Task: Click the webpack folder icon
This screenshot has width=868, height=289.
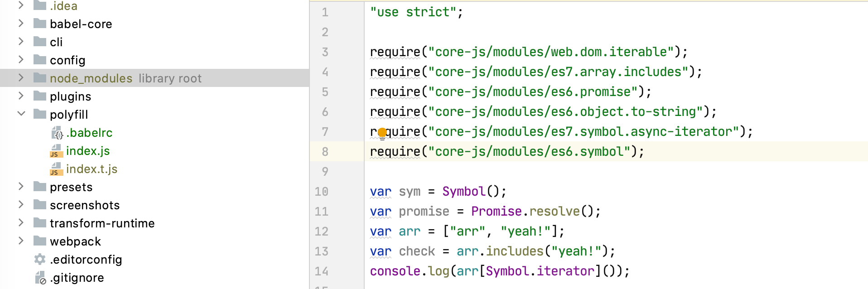Action: pyautogui.click(x=40, y=241)
